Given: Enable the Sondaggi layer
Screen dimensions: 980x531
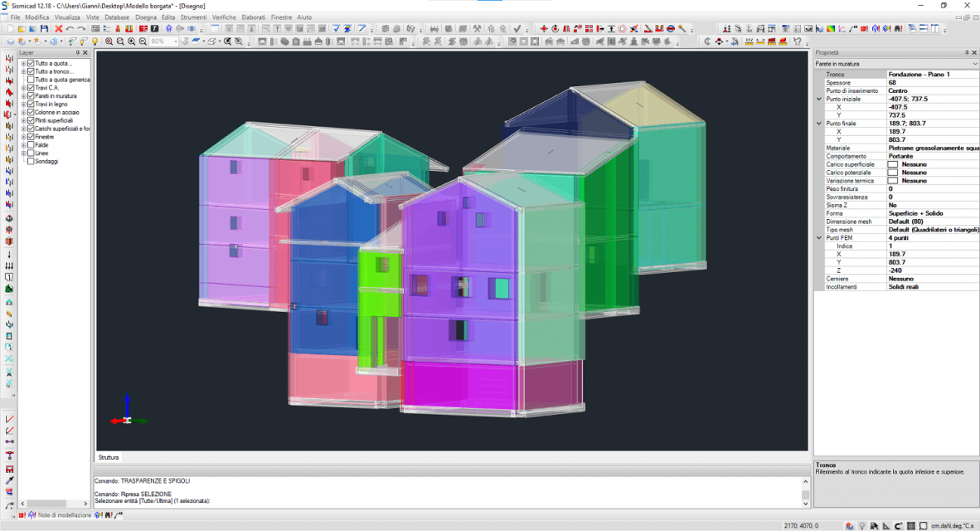Looking at the screenshot, I should pos(30,161).
